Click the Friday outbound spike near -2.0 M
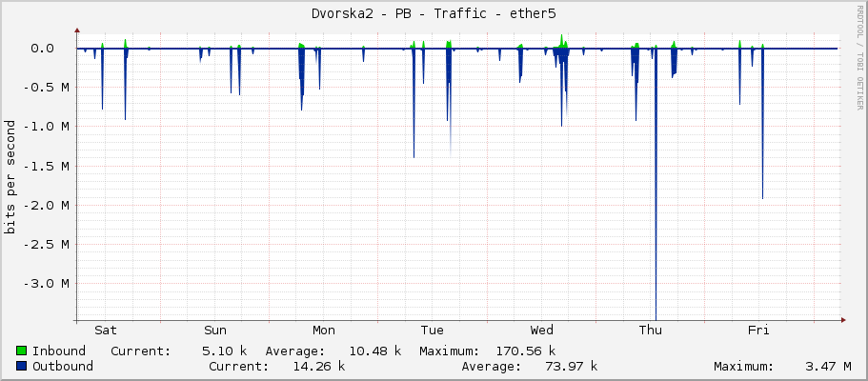The width and height of the screenshot is (868, 381). [762, 124]
